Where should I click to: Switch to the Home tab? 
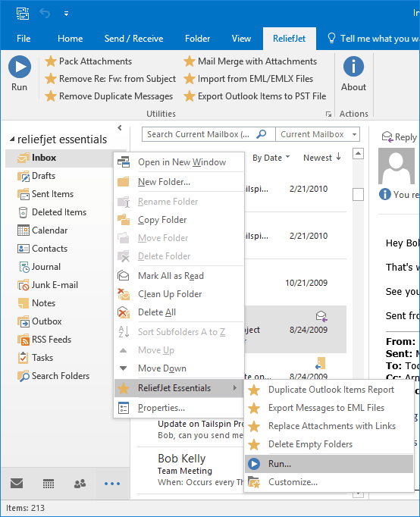[x=70, y=39]
